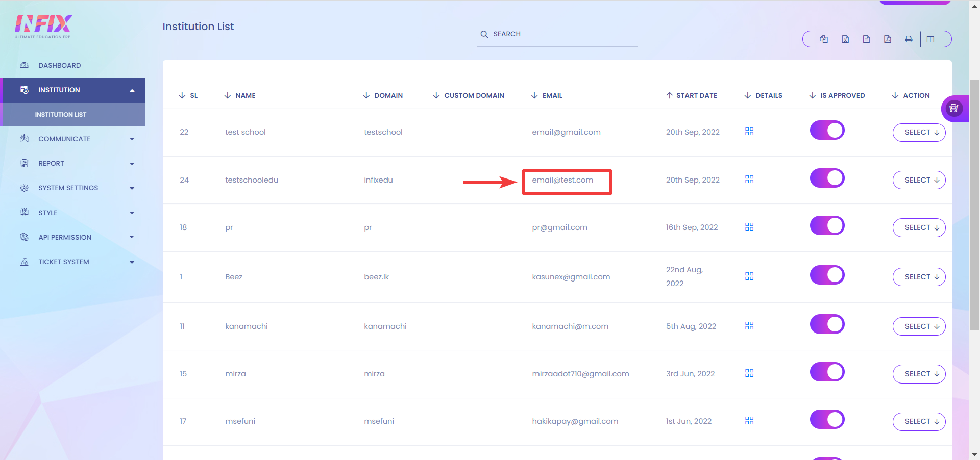Toggle approval for test school
The image size is (980, 460).
click(x=827, y=131)
